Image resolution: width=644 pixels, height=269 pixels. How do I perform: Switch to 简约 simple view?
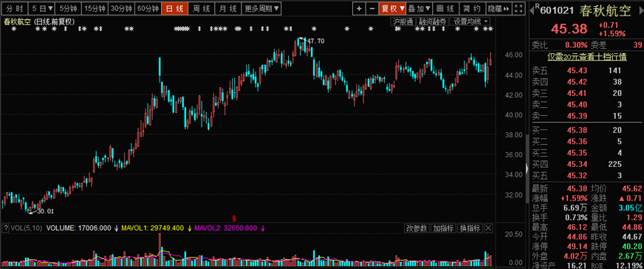pyautogui.click(x=472, y=8)
